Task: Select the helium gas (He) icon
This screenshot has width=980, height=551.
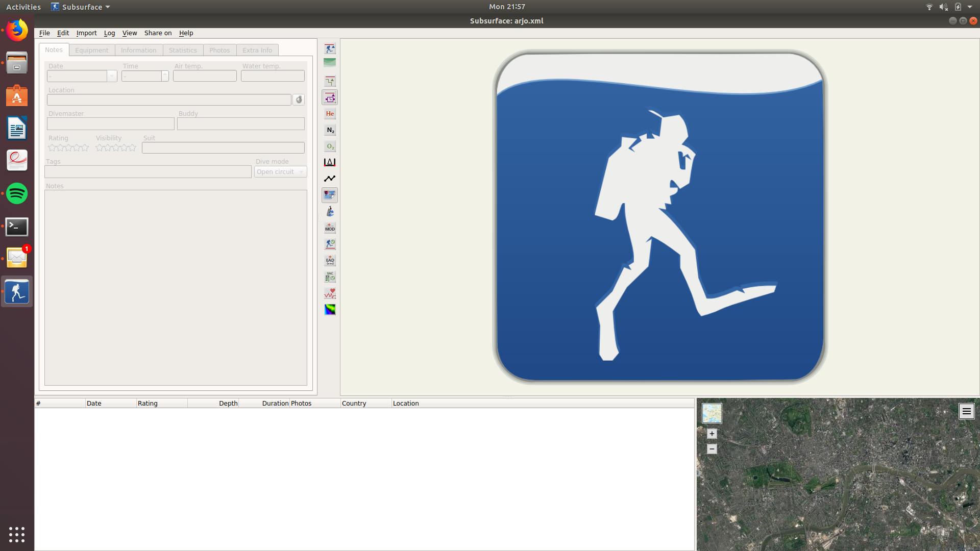Action: point(330,113)
